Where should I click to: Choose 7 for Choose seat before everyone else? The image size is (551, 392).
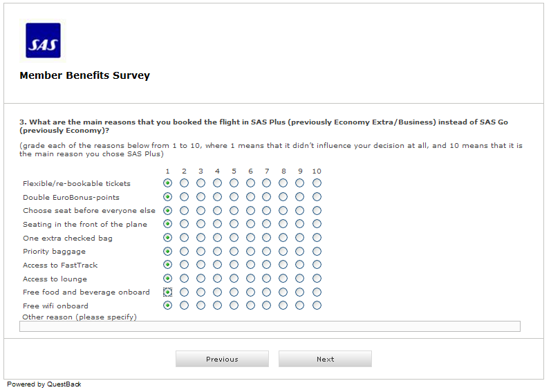coord(267,210)
